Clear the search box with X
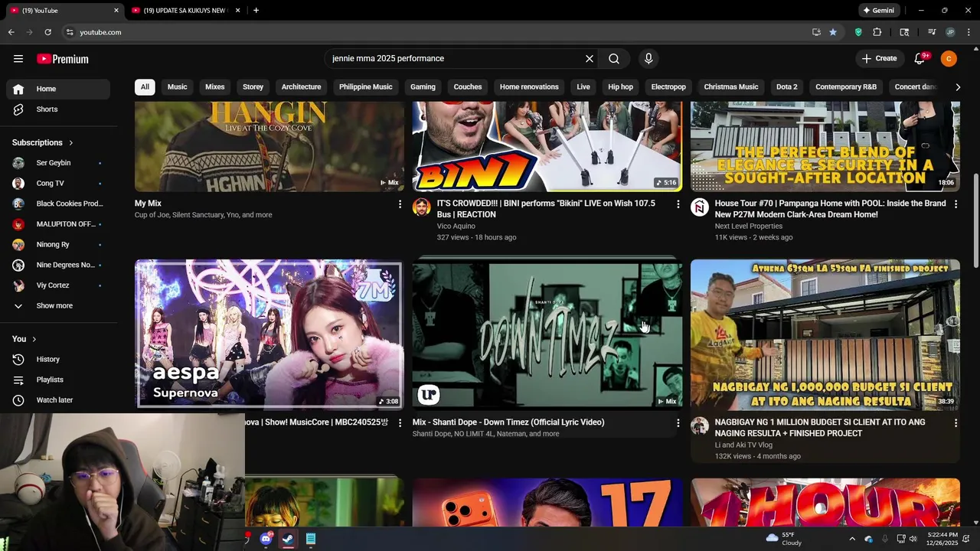The image size is (980, 551). [590, 59]
